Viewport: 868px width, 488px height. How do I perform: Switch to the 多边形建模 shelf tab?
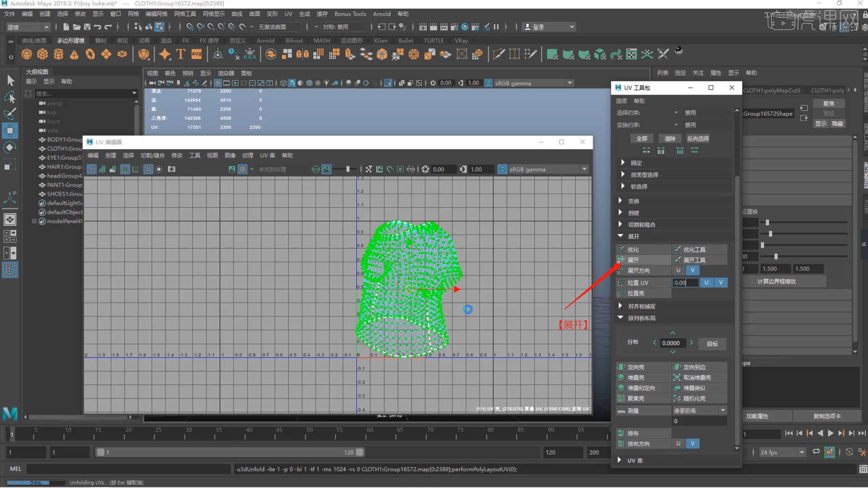[71, 40]
